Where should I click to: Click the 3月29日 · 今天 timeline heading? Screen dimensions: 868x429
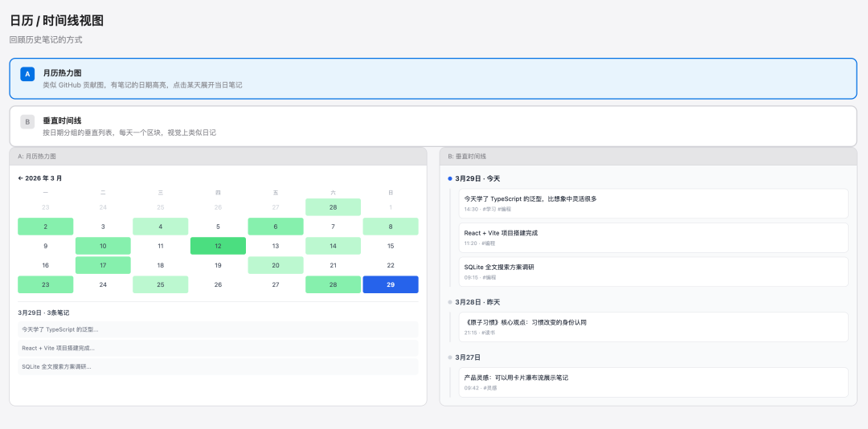click(477, 179)
